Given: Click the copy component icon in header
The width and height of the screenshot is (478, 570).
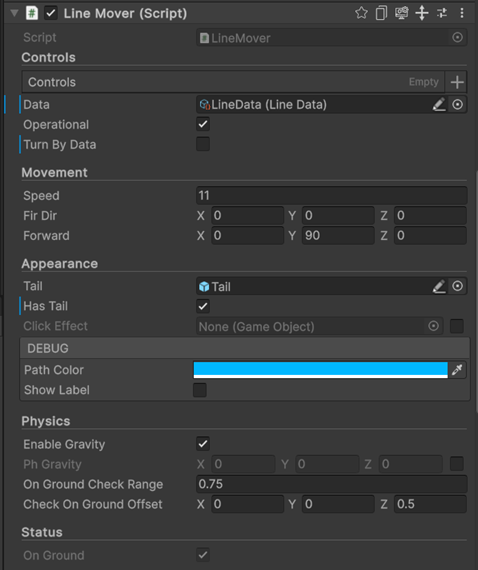Looking at the screenshot, I should [x=381, y=13].
